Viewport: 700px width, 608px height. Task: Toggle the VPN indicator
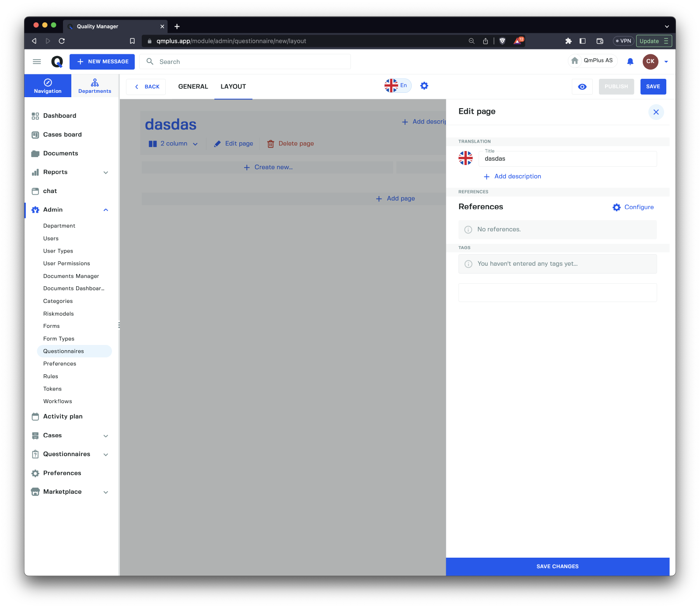[623, 41]
